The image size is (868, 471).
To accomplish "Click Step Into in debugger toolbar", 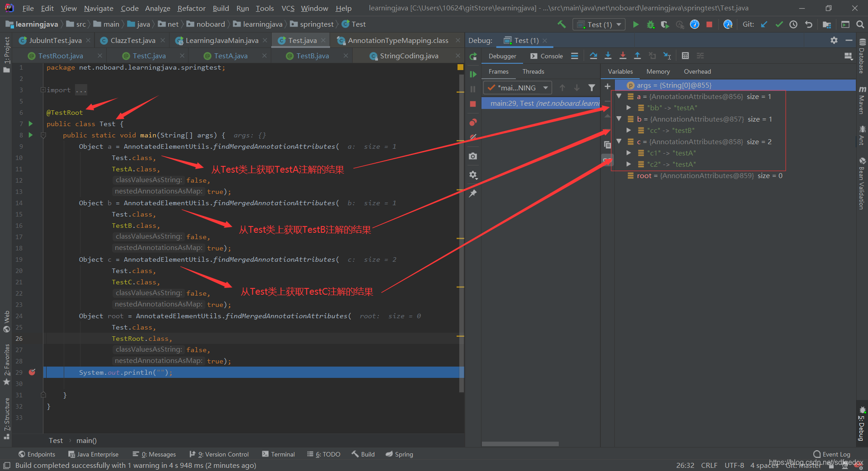I will [608, 56].
